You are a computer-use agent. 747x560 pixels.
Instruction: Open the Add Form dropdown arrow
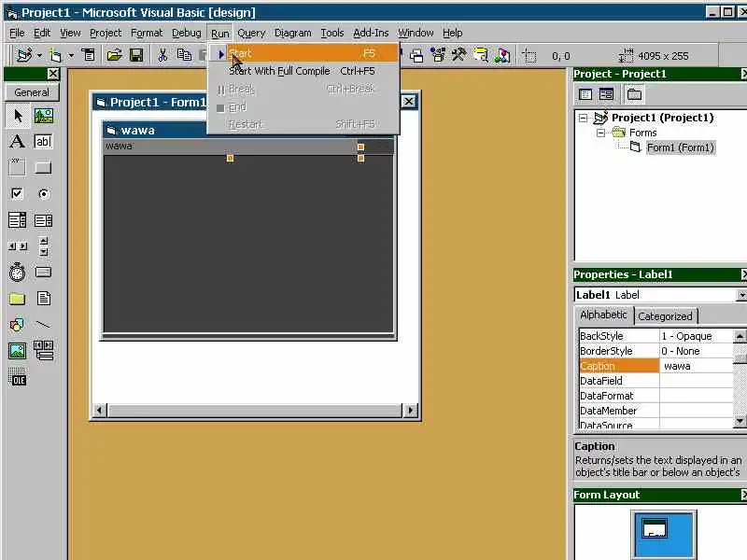click(71, 56)
